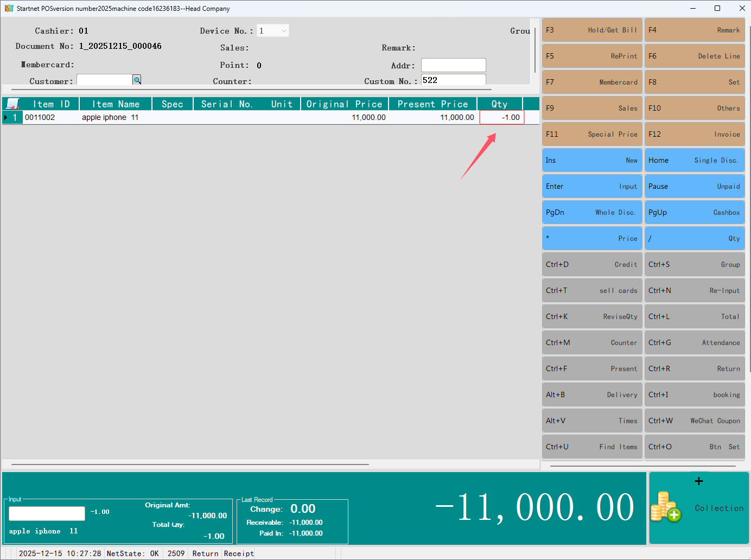Click Ctrl+U Find Items button
This screenshot has height=560, width=751.
pyautogui.click(x=591, y=447)
